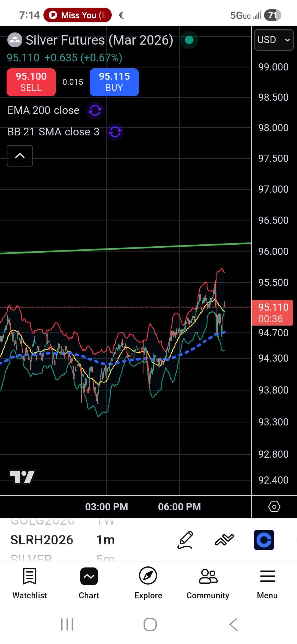Screen dimensions: 297x644
Task: Tap the Silver Futures (Mar 2026) title
Action: [x=99, y=40]
